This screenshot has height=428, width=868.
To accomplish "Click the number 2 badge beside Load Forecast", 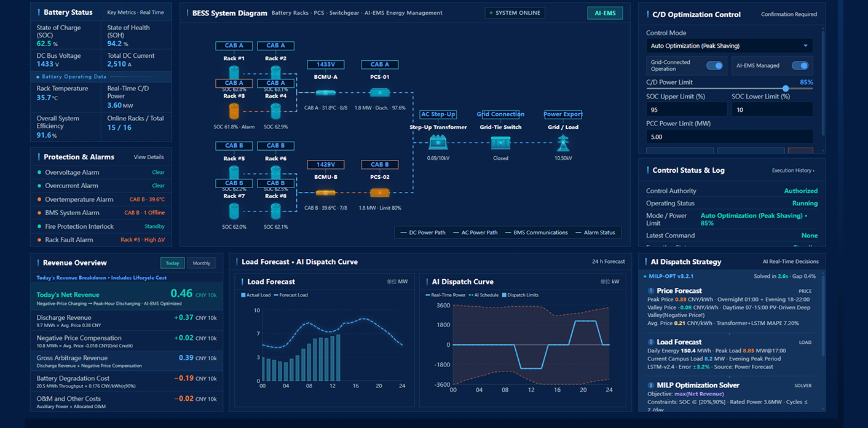I will click(651, 342).
